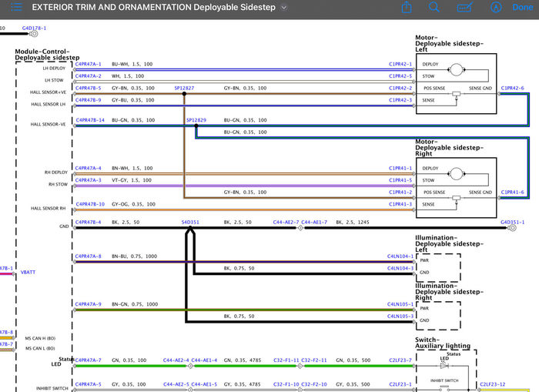Tap left motor symbol circle
This screenshot has height=392, width=539.
coord(456,70)
